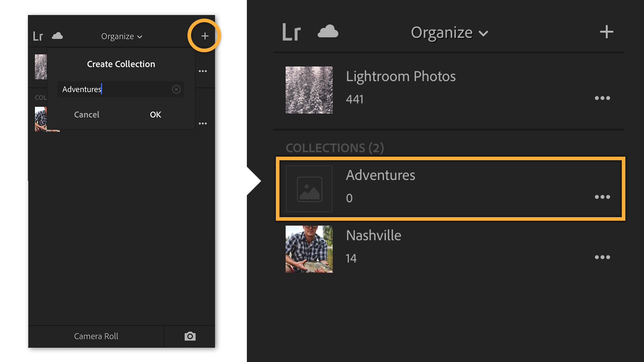Click the Lr logo in left panel
Screen dimensions: 644x362
[38, 36]
